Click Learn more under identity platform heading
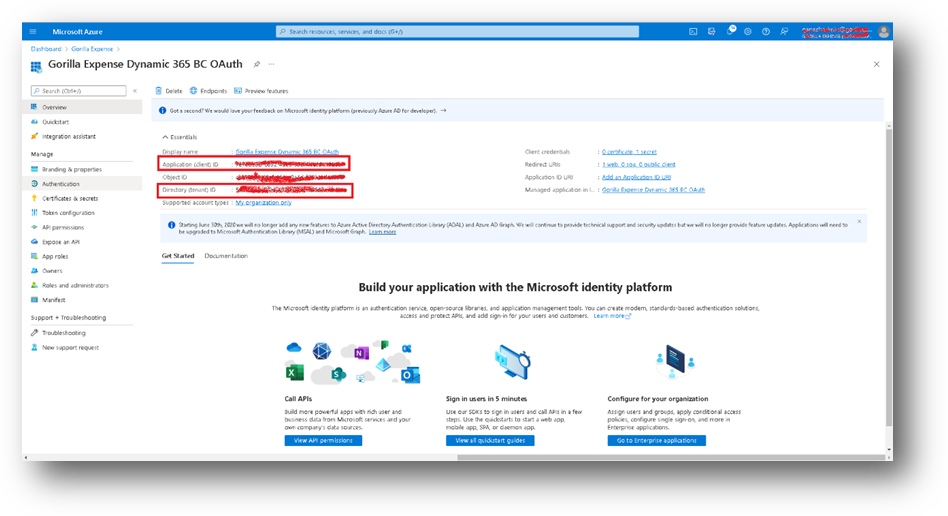Screen dimensions: 948x516 tap(612, 316)
